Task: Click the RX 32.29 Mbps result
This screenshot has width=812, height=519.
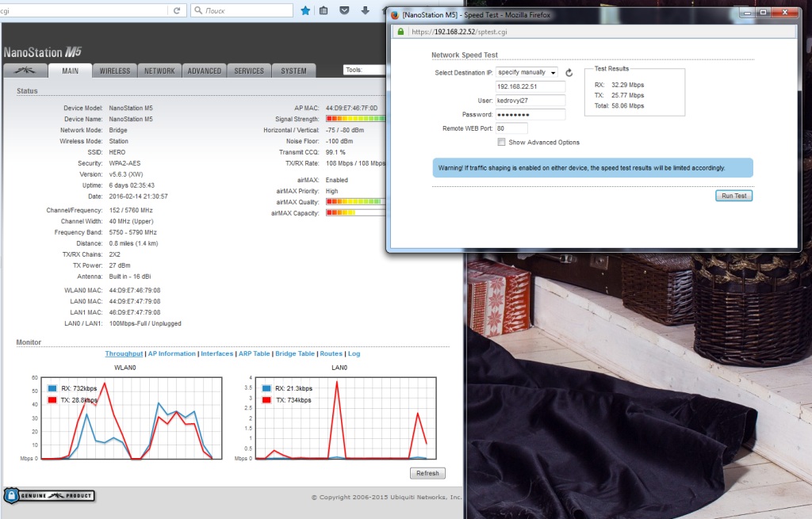Action: (x=619, y=85)
